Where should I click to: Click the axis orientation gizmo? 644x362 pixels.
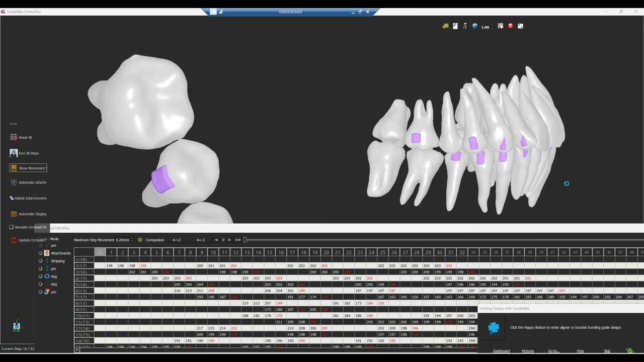click(x=18, y=326)
